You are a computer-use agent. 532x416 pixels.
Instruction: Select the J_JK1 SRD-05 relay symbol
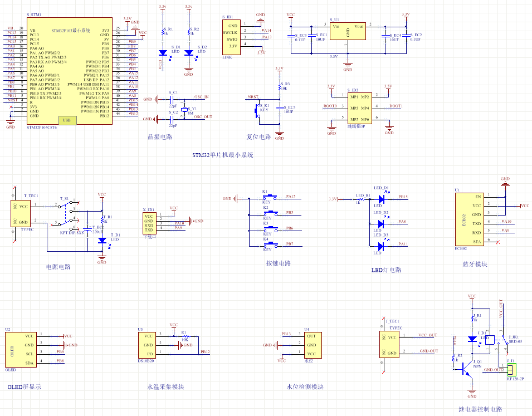click(x=497, y=340)
